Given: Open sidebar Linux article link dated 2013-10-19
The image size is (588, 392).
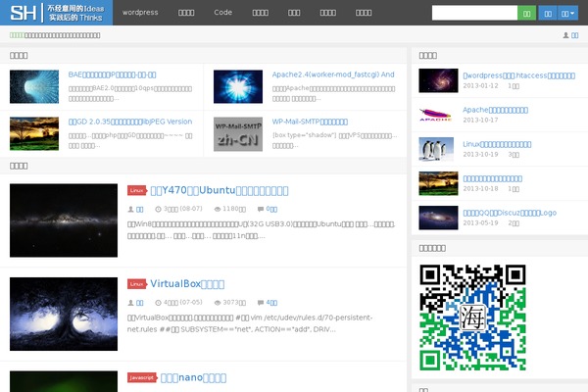Looking at the screenshot, I should click(497, 144).
